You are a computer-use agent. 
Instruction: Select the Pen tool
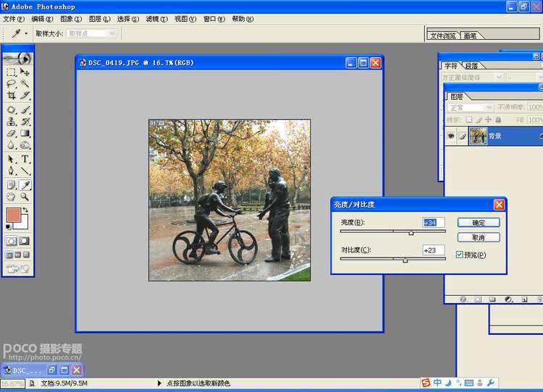(11, 171)
